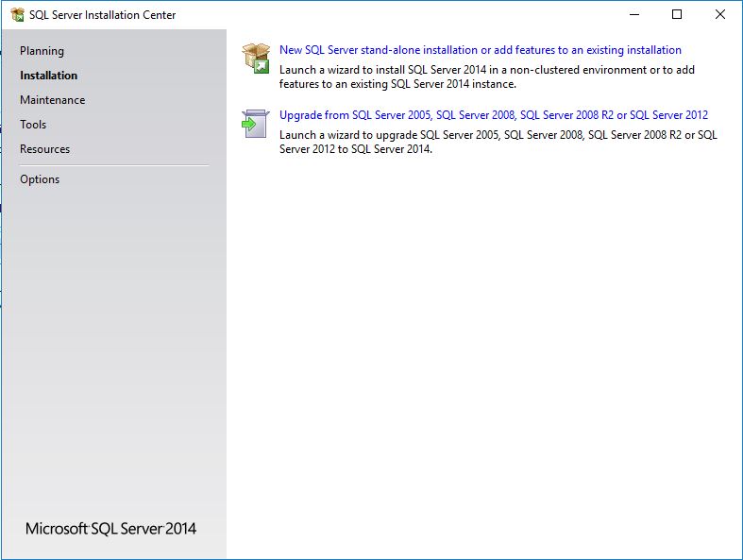743x560 pixels.
Task: Select the Installation sidebar item
Action: coord(48,76)
